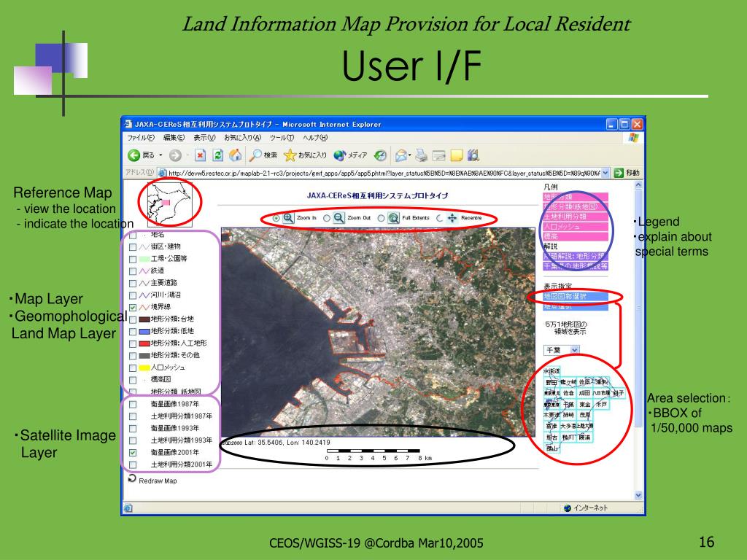
Task: Select the Zoom In radio button
Action: 276,218
